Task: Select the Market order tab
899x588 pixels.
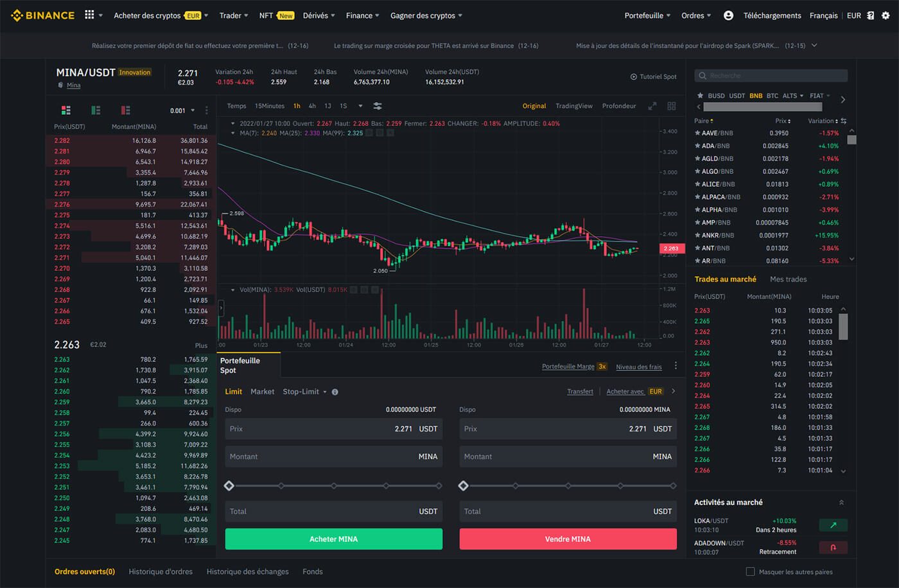Action: pos(262,392)
